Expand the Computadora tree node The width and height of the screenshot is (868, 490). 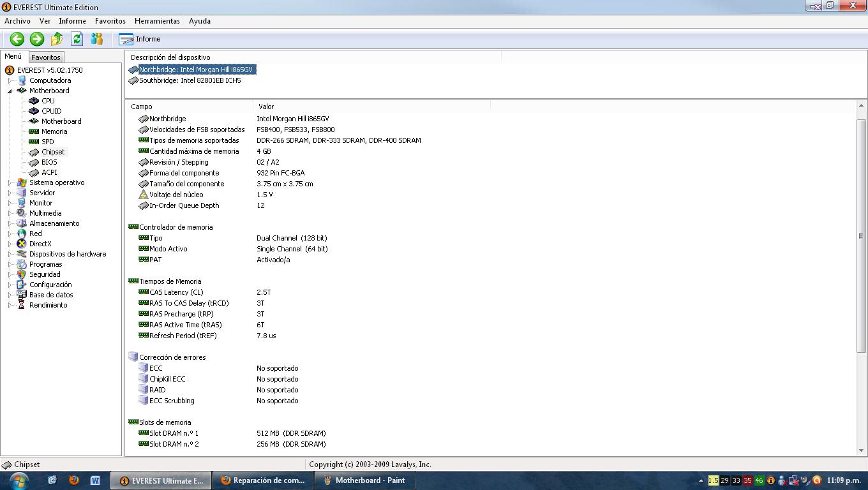10,80
